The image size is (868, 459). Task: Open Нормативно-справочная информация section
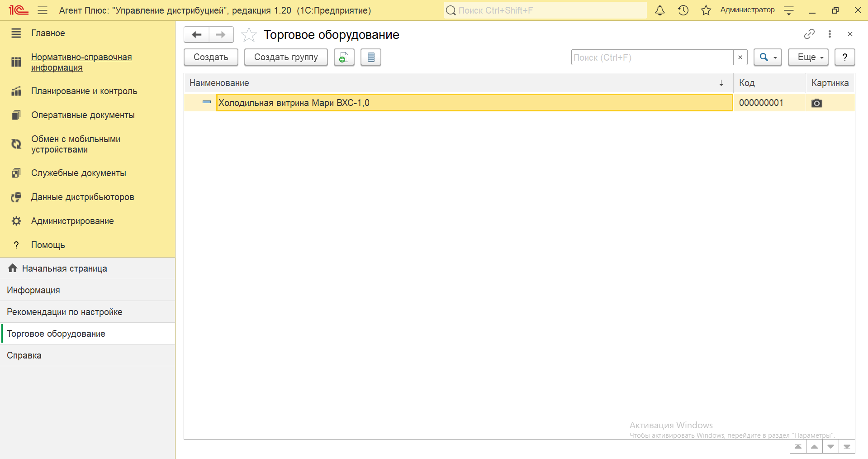point(81,62)
